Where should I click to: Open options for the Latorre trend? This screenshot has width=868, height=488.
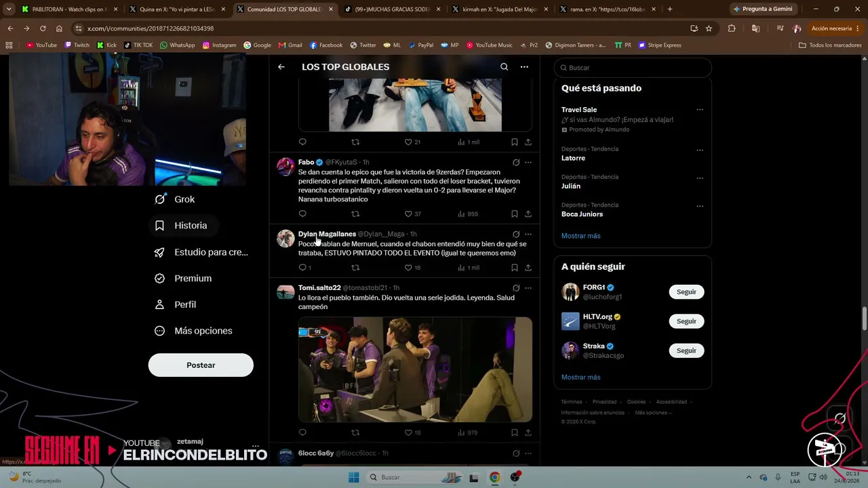(x=700, y=150)
